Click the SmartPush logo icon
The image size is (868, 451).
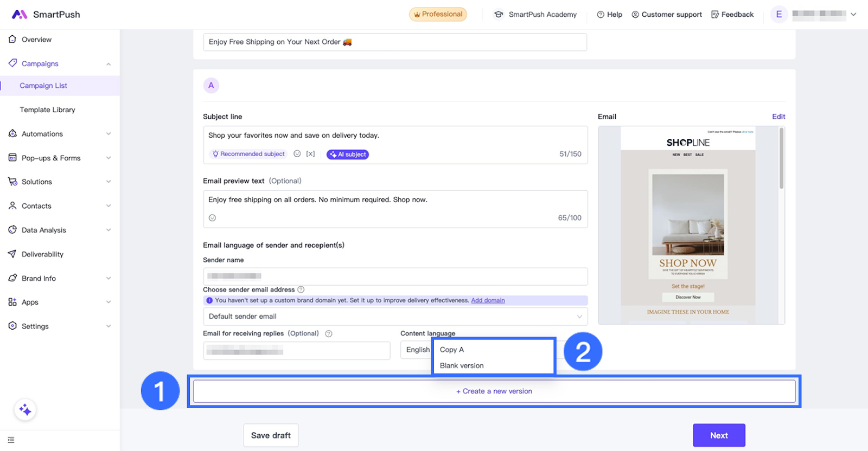click(x=20, y=15)
